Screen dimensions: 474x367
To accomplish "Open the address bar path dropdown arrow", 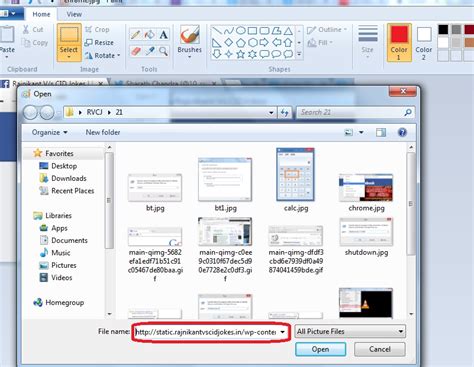I will (271, 113).
